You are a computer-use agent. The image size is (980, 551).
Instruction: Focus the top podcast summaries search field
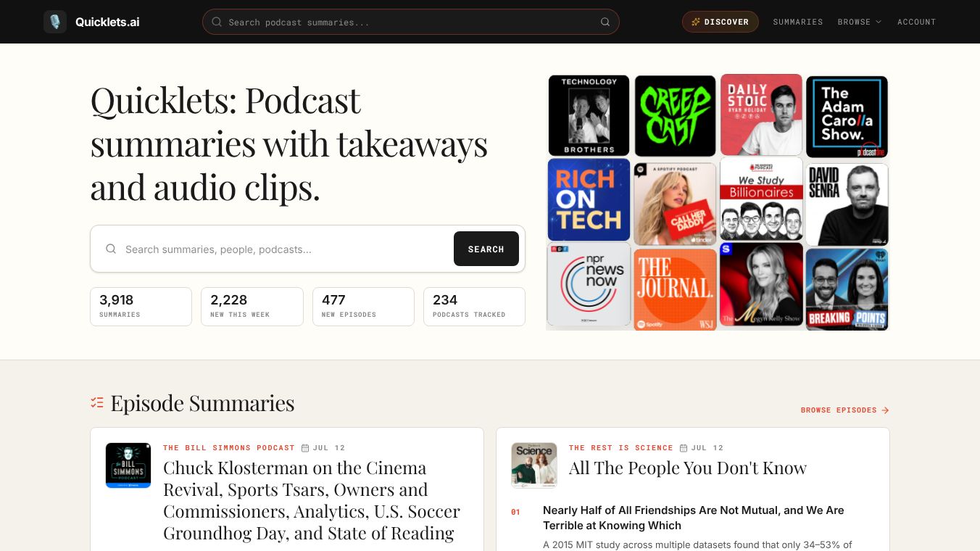[x=410, y=22]
